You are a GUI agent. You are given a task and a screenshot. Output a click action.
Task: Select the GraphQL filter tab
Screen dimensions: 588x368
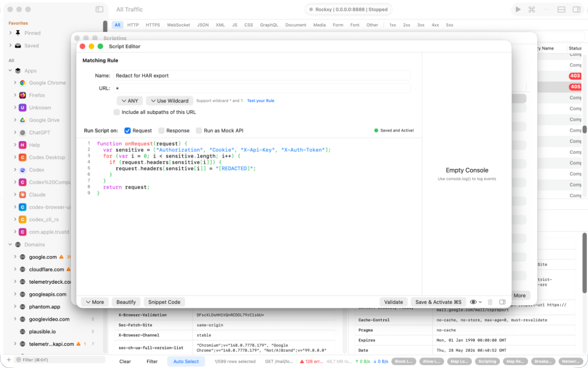coord(269,25)
